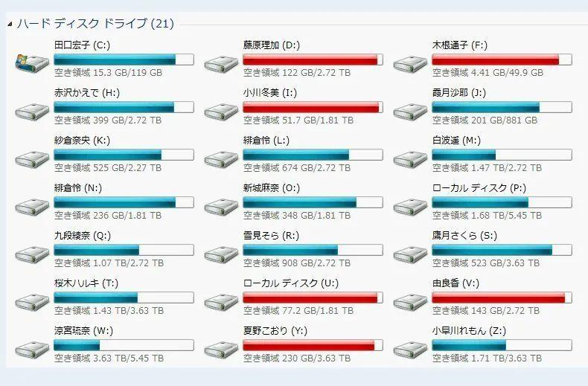Select the 新城麻奈 (O:) drive entry label

coord(272,188)
